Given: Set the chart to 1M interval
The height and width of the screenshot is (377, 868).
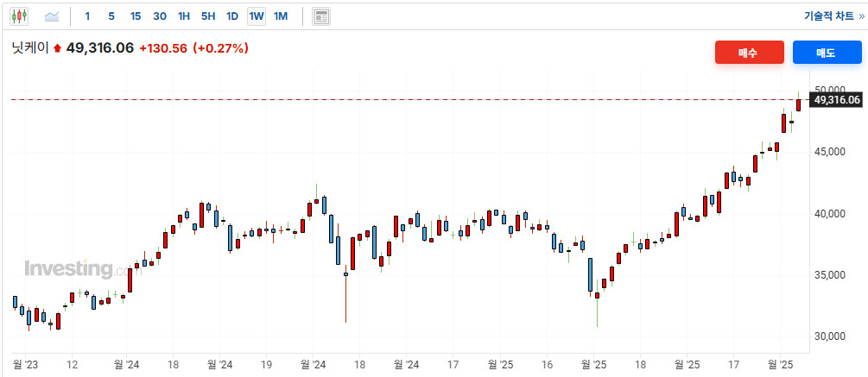Looking at the screenshot, I should click(281, 16).
